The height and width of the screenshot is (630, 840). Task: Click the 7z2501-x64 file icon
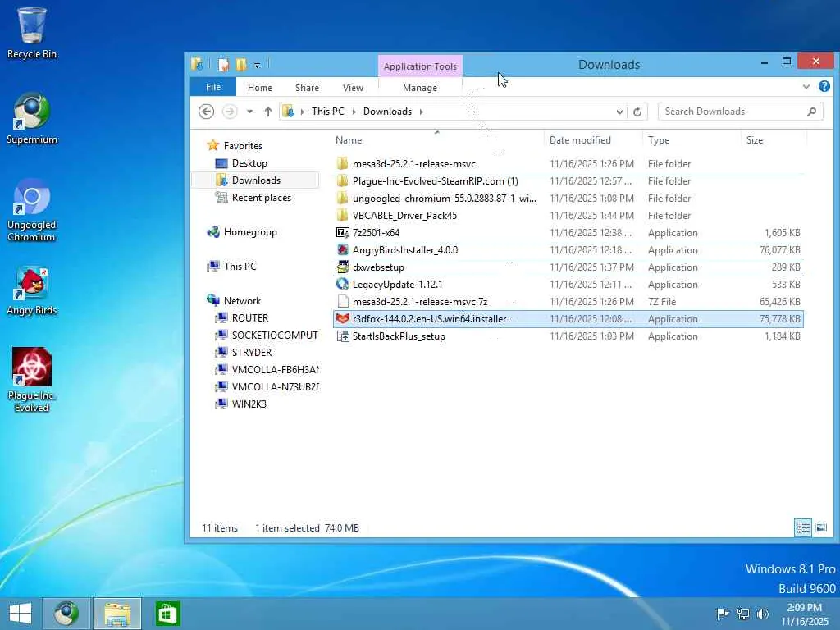(342, 232)
